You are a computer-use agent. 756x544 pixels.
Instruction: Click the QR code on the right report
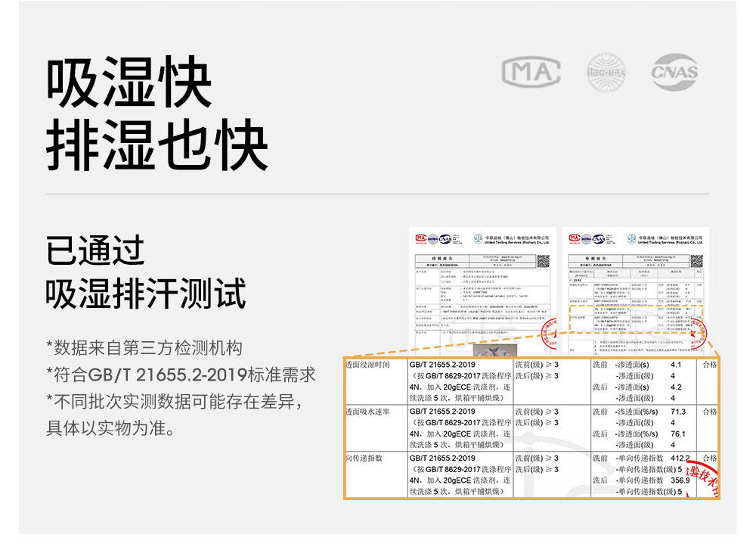click(x=696, y=262)
